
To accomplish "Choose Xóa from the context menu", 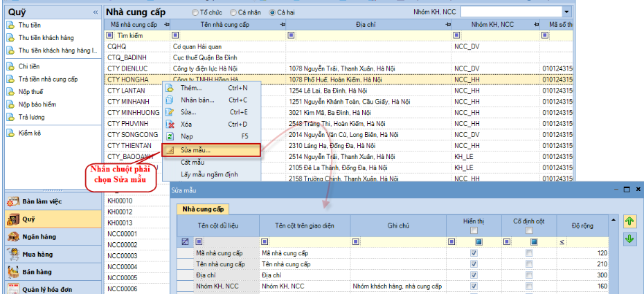I will (x=186, y=124).
